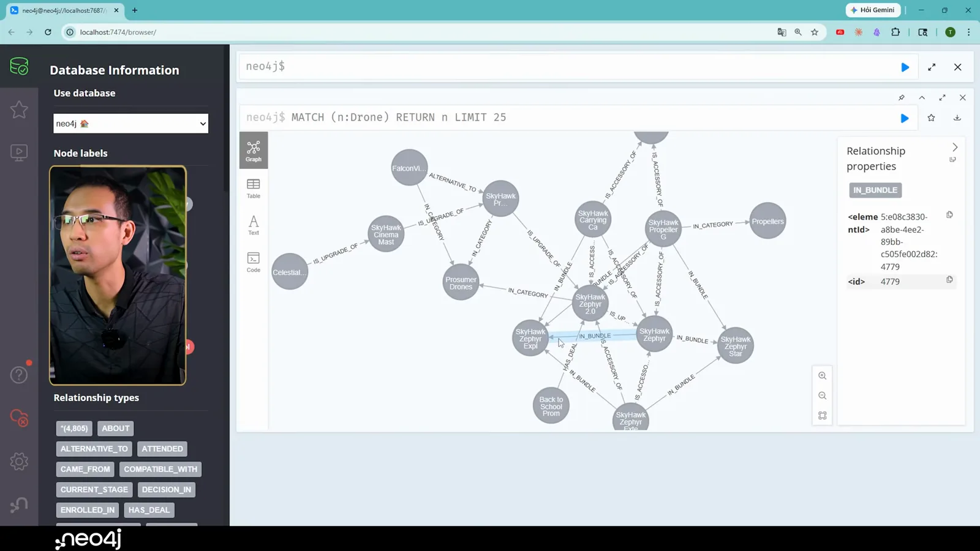Screen dimensions: 980x551
Task: Select the CAME_FROM relationship type
Action: pyautogui.click(x=85, y=469)
